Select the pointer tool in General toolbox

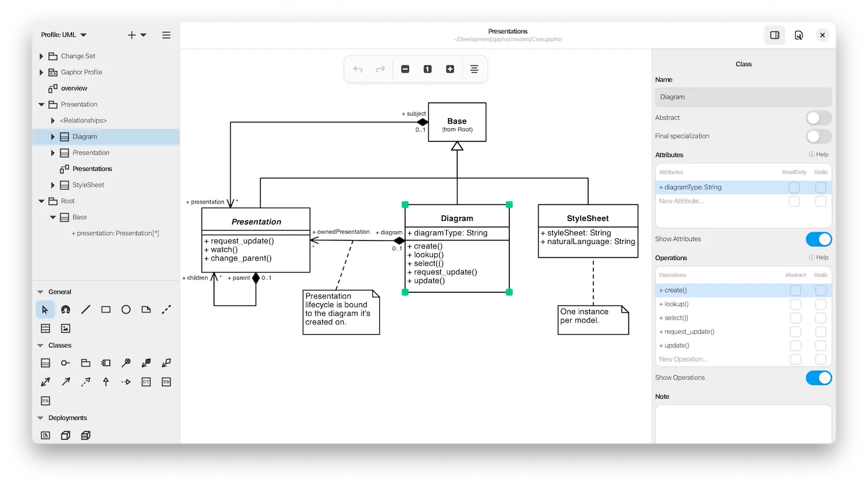45,310
